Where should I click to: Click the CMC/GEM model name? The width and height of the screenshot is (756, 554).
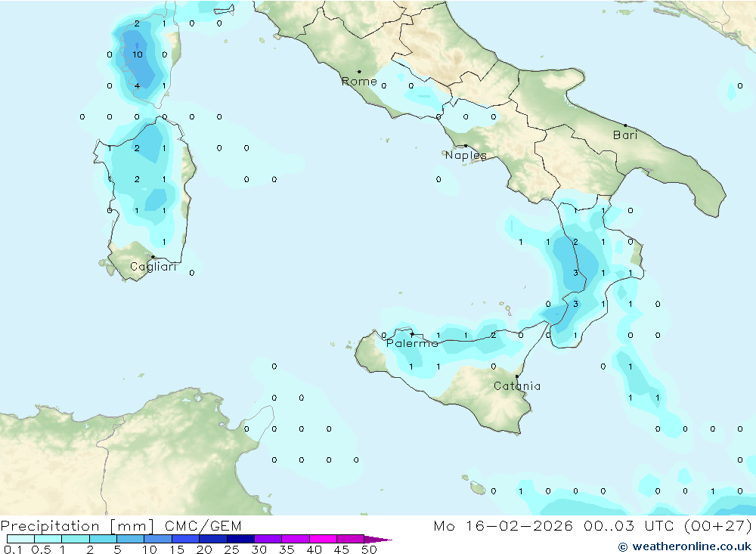[x=203, y=526]
